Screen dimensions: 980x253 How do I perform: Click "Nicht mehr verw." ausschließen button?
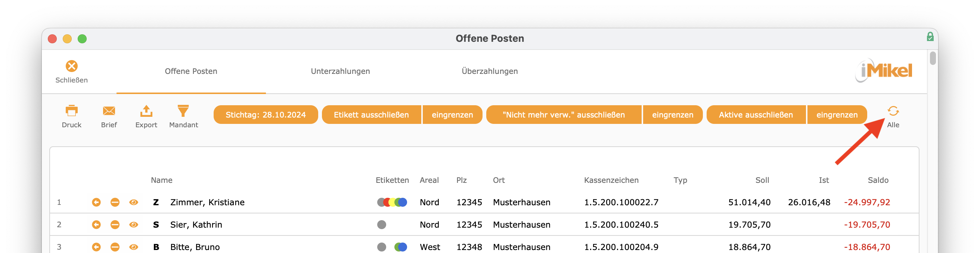(564, 115)
